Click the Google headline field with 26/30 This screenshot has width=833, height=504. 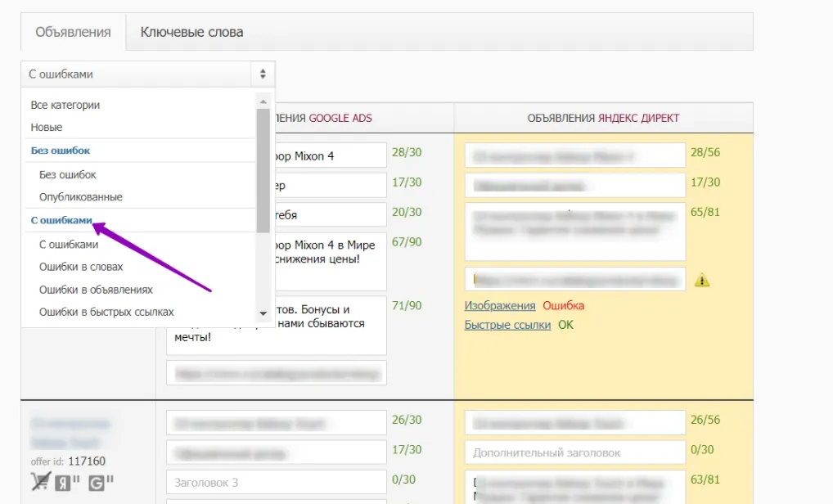coord(277,423)
